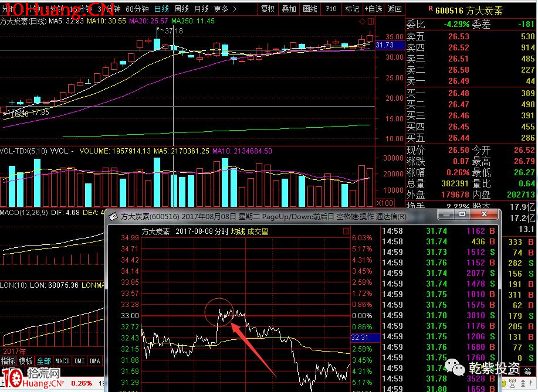Click 卖五 price 26.53
Image resolution: width=538 pixels, height=392 pixels.
[x=458, y=36]
